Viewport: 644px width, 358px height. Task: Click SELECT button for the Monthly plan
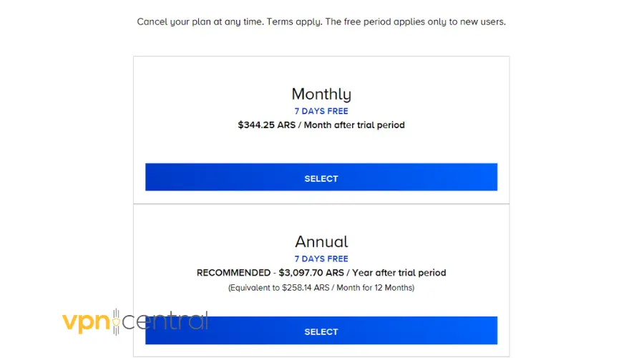click(321, 178)
